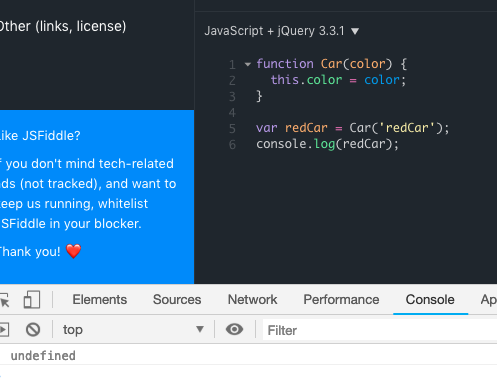Image resolution: width=497 pixels, height=386 pixels.
Task: Activate the inspect element picker icon
Action: (x=4, y=300)
